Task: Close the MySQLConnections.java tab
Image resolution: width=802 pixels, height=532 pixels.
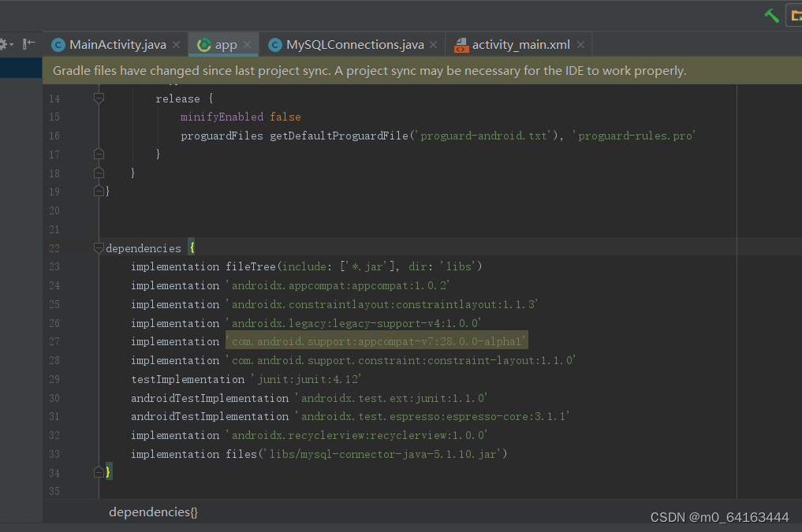Action: point(433,44)
